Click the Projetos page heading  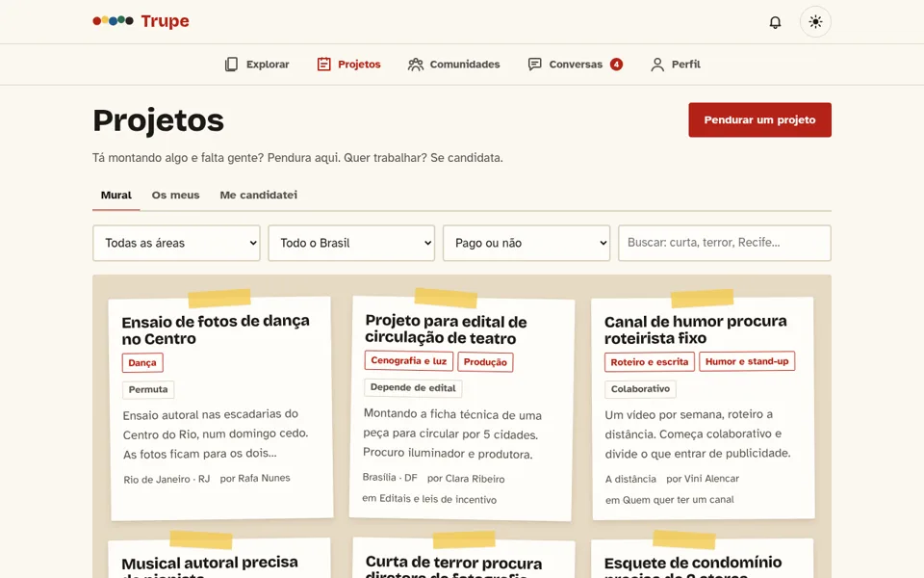[159, 120]
